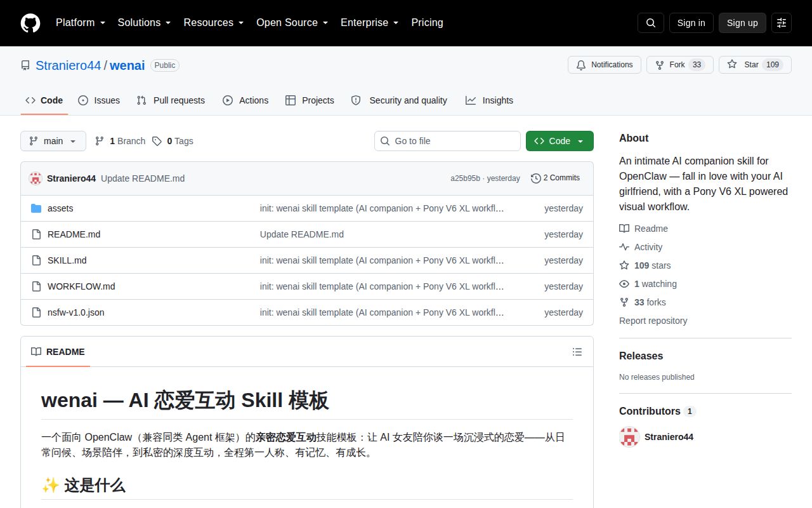
Task: Open commit hash a25b95b
Action: click(x=466, y=178)
